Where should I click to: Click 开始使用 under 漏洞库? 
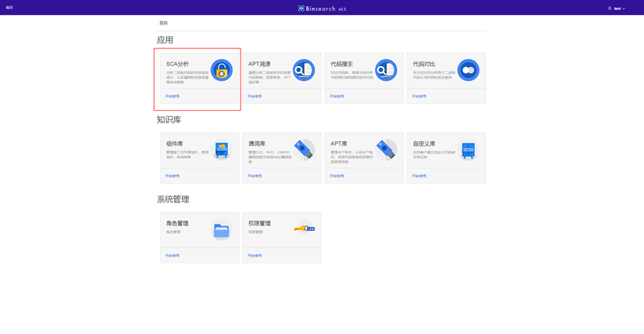tap(255, 176)
